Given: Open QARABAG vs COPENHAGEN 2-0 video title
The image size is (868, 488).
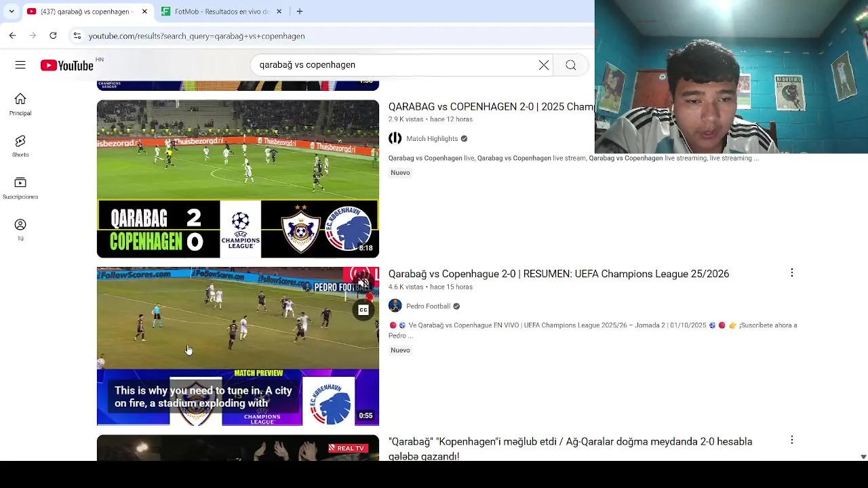Looking at the screenshot, I should click(491, 106).
